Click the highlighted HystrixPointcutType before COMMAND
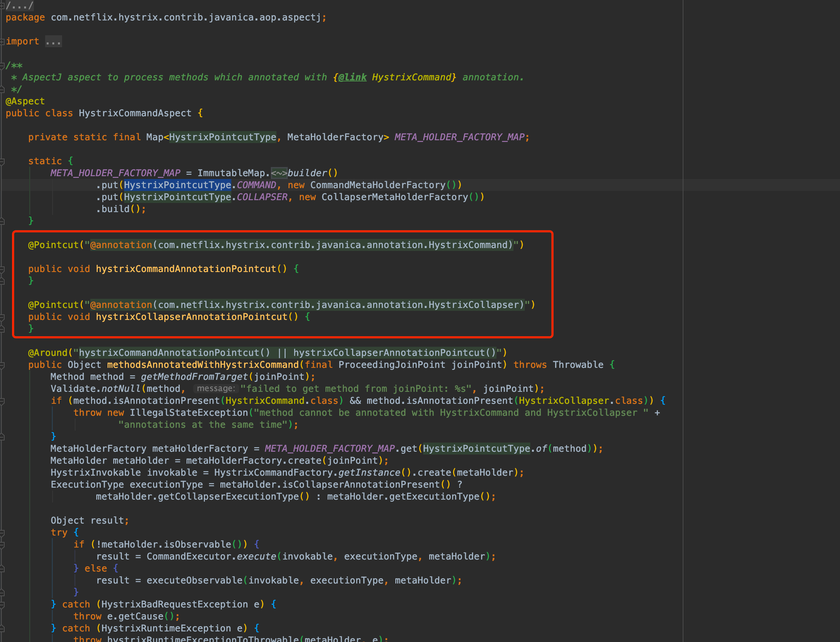The width and height of the screenshot is (840, 642). 177,185
